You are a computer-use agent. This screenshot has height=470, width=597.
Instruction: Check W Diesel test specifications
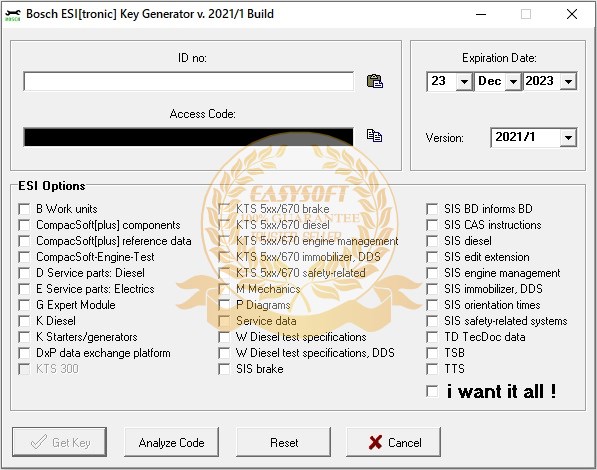(x=224, y=337)
